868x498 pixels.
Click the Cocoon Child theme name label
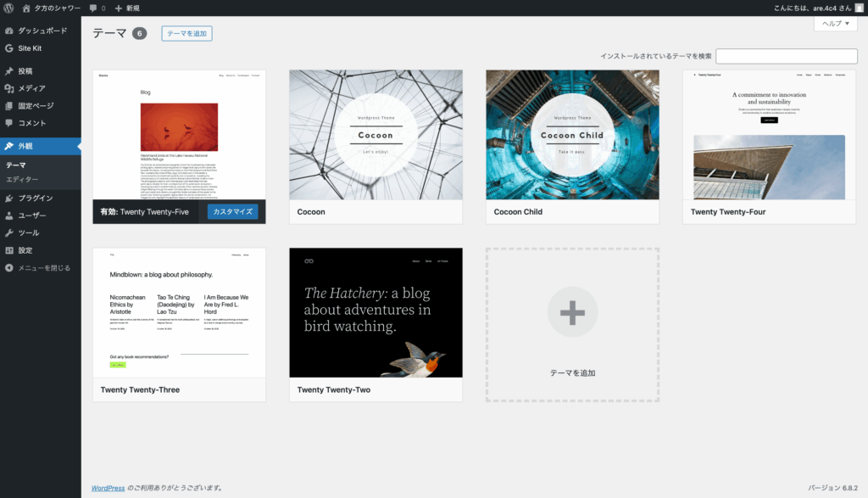tap(518, 211)
